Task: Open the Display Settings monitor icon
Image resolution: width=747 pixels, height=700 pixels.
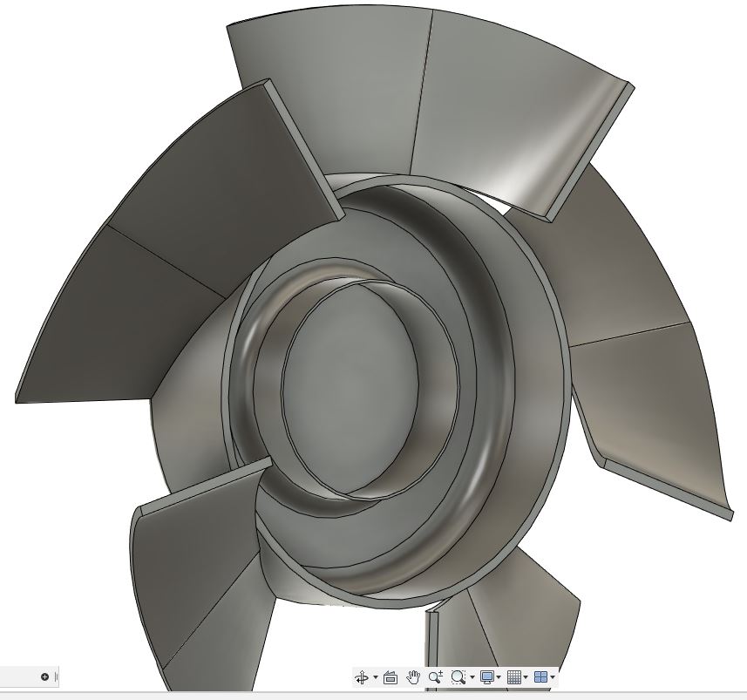Action: (487, 677)
